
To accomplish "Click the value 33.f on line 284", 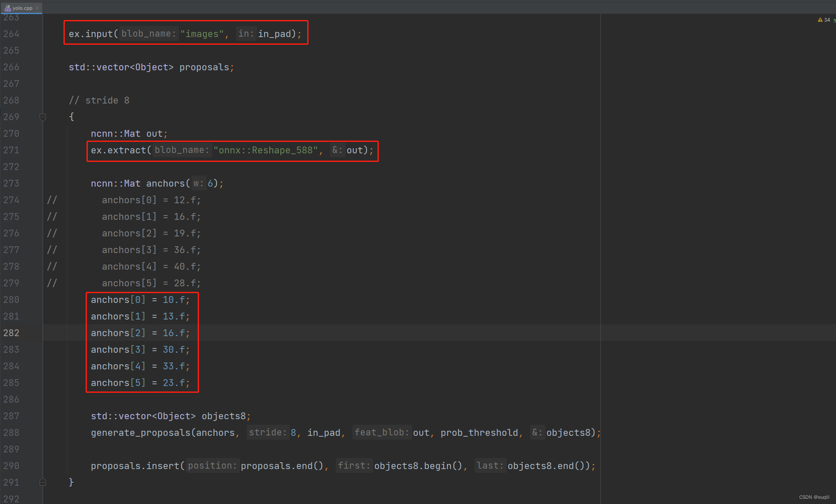I will [174, 366].
